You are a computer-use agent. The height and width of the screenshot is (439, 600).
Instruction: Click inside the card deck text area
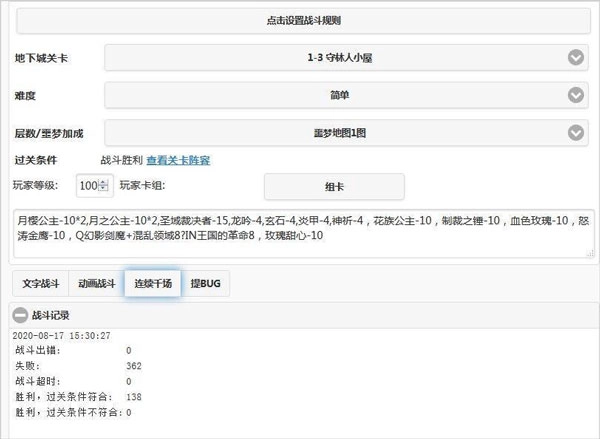pyautogui.click(x=300, y=231)
